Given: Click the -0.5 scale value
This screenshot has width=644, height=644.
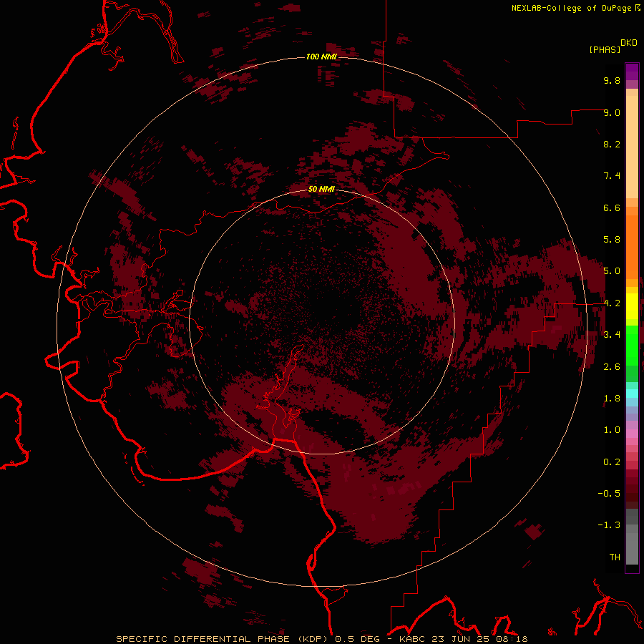Looking at the screenshot, I should click(609, 494).
